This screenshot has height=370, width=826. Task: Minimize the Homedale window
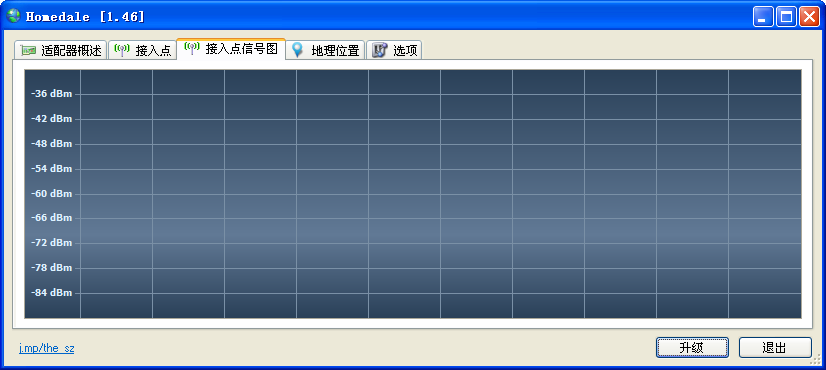[762, 17]
